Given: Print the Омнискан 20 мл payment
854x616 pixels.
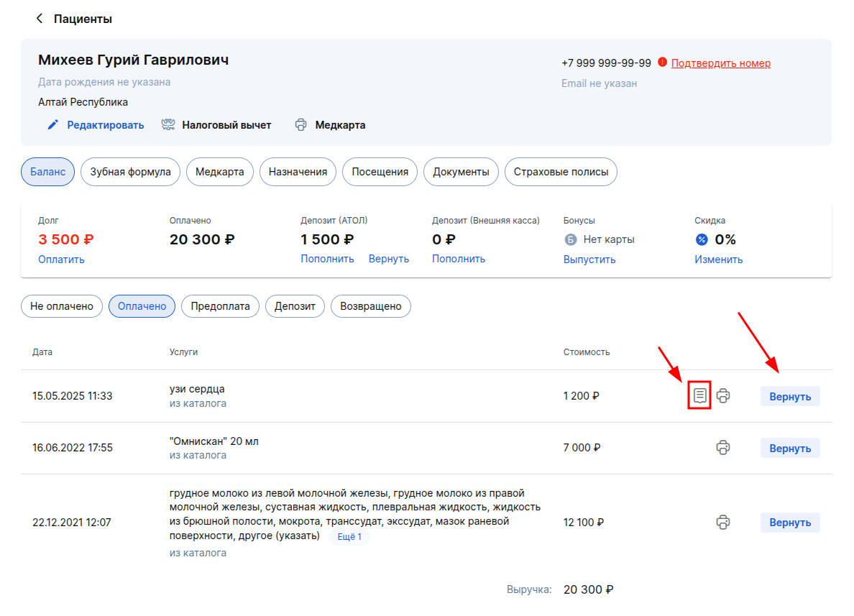Looking at the screenshot, I should [x=722, y=448].
